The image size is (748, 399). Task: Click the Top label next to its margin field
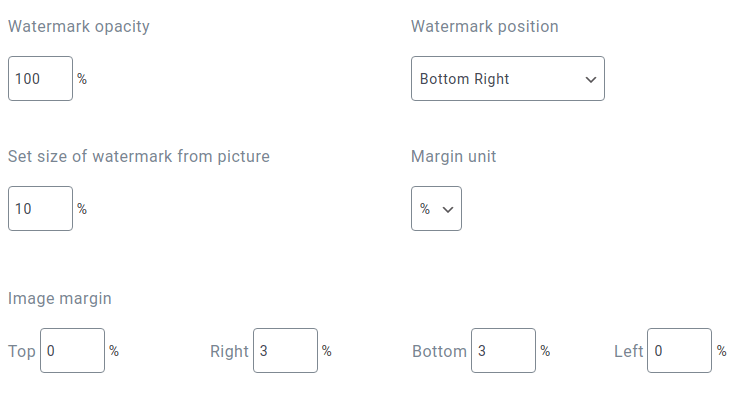[22, 351]
